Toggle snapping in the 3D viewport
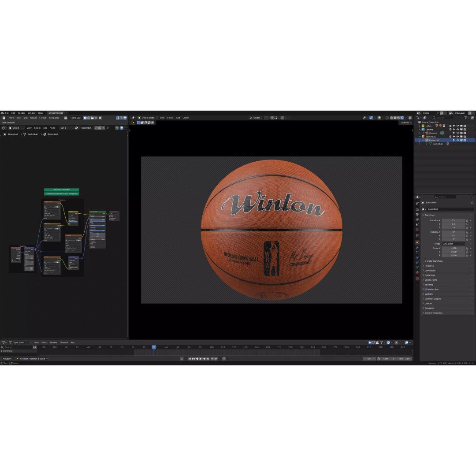This screenshot has height=476, width=476. tap(272, 118)
